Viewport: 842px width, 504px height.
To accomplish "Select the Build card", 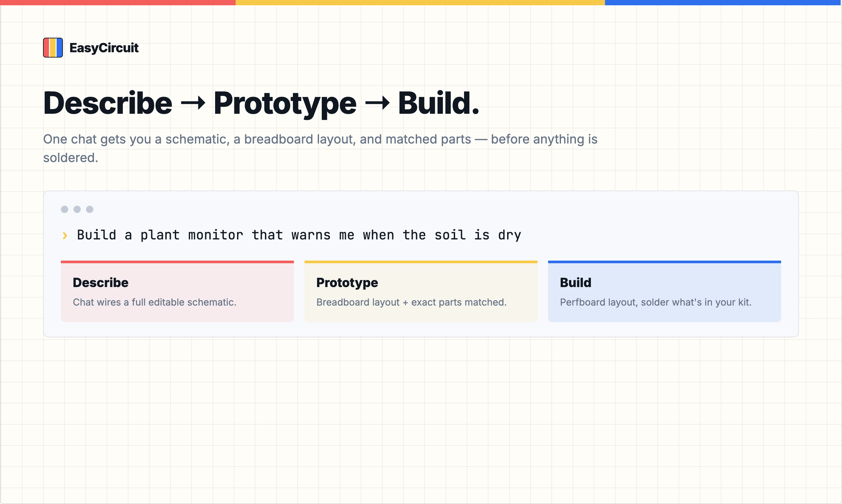I will coord(665,291).
